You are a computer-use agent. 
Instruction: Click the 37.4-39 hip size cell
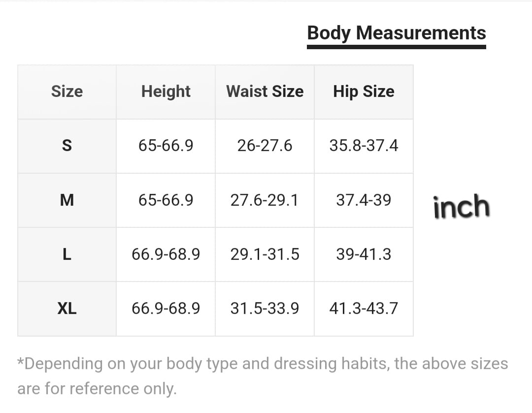click(364, 200)
